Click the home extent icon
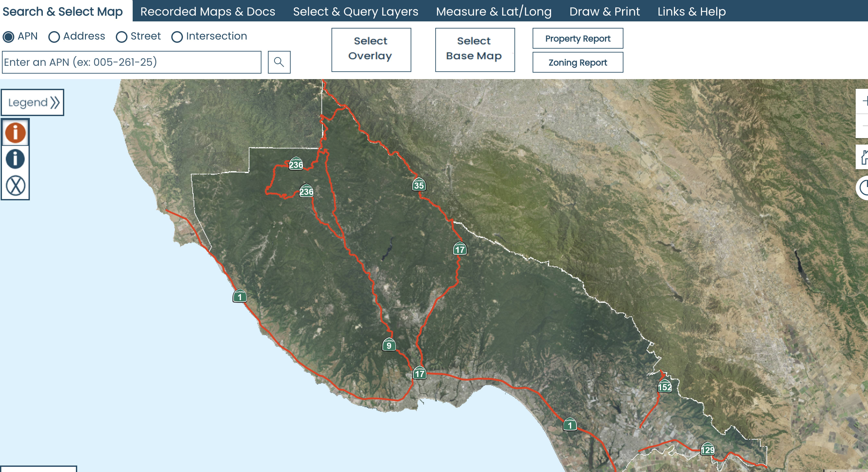 [863, 157]
